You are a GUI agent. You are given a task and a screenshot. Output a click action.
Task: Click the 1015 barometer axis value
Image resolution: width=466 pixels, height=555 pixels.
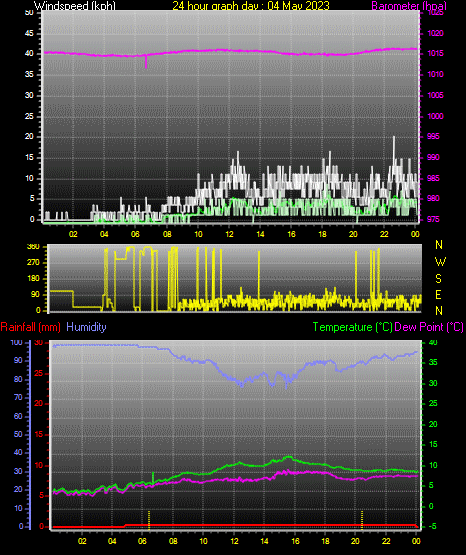coord(436,53)
